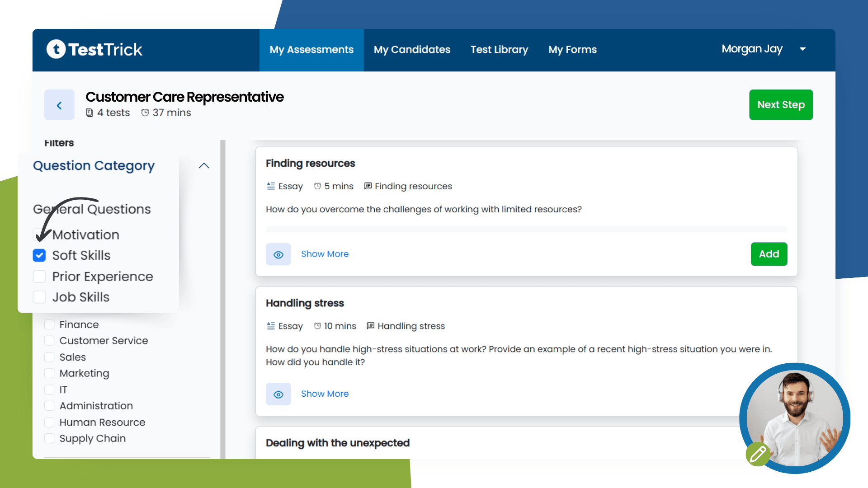Uncheck the Soft Skills checkbox

click(39, 255)
